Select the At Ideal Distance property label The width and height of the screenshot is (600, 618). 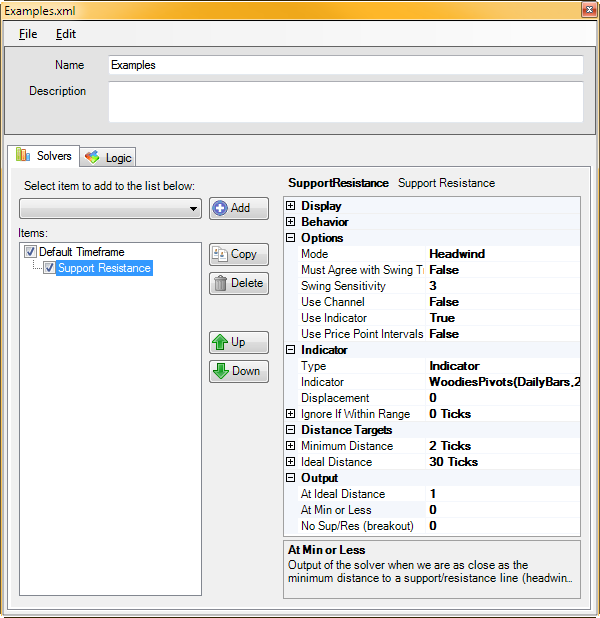[343, 494]
